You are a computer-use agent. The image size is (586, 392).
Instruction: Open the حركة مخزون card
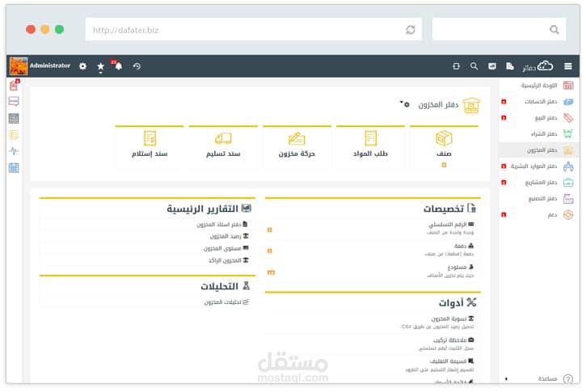tap(297, 148)
